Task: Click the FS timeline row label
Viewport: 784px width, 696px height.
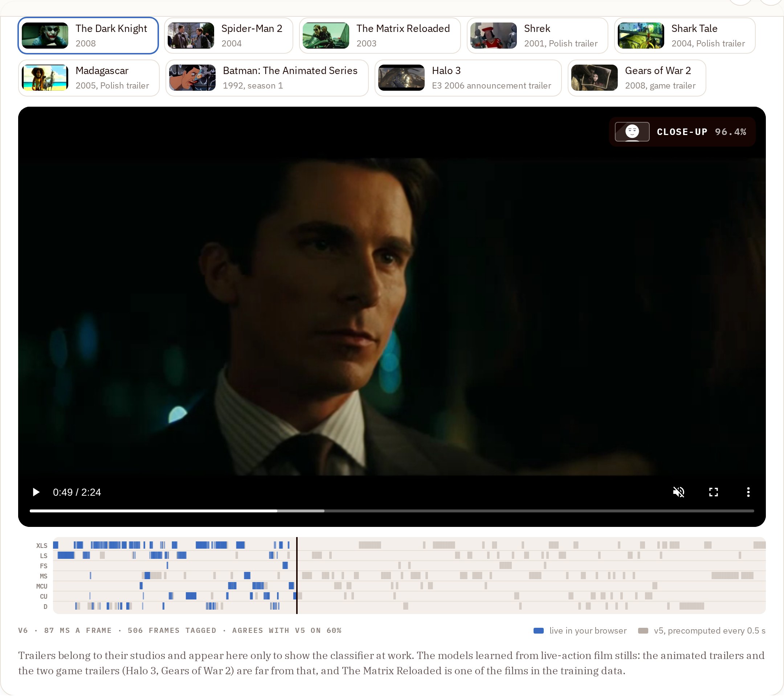Action: 44,566
